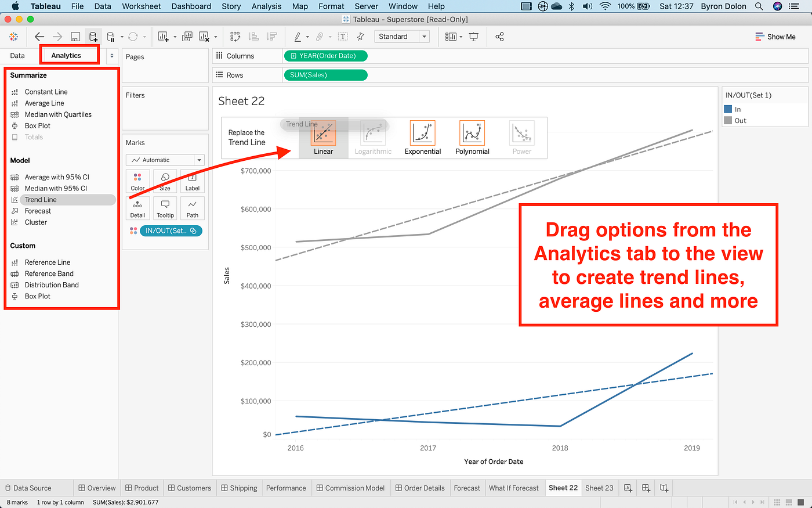Open the dropdown arrow beside Pause Auto Updates
Screen dimensions: 812x508
[x=122, y=37]
